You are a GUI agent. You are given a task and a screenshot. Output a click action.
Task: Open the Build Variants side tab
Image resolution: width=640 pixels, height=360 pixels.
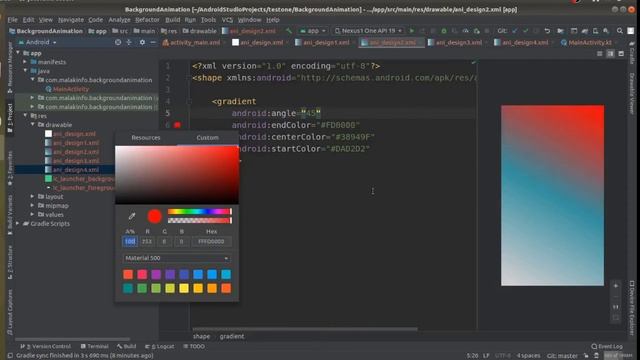[10, 214]
